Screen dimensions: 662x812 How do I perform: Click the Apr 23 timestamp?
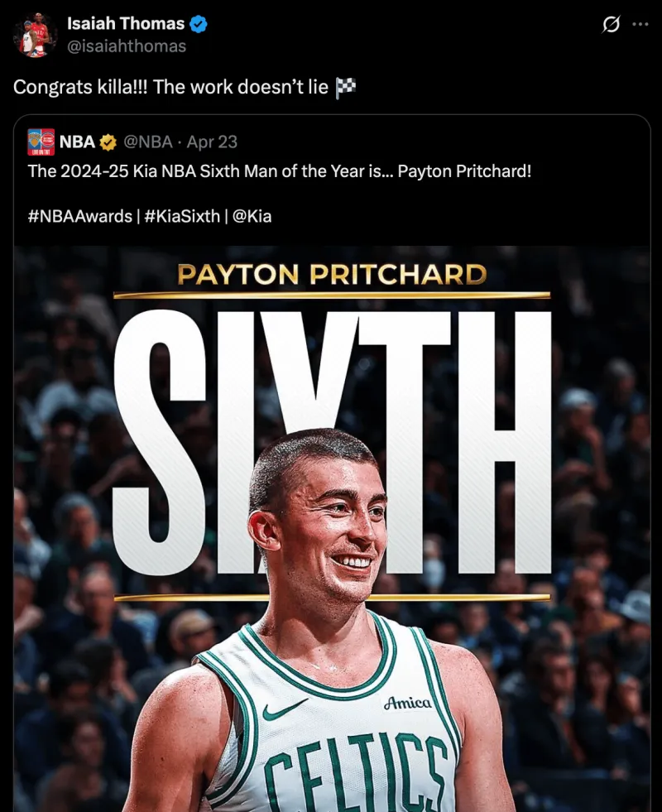click(212, 142)
